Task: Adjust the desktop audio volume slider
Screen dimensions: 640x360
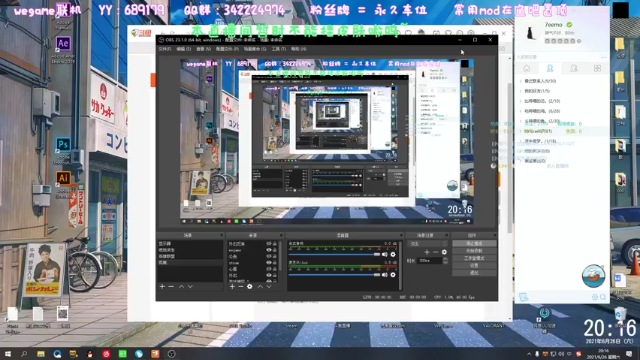Action: [x=334, y=254]
